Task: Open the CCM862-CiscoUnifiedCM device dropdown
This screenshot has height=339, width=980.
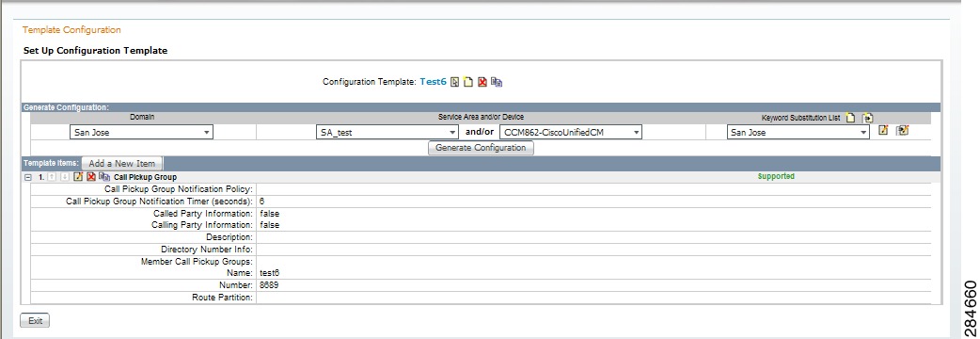Action: click(x=571, y=132)
